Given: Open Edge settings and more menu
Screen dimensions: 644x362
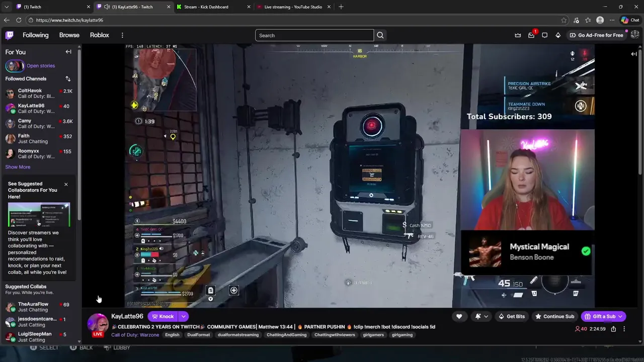Looking at the screenshot, I should pyautogui.click(x=612, y=20).
